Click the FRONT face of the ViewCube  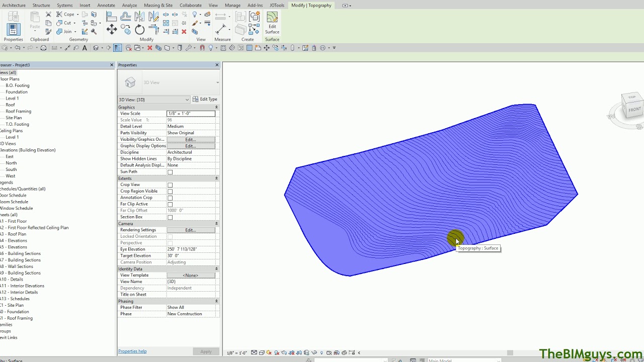tap(634, 109)
